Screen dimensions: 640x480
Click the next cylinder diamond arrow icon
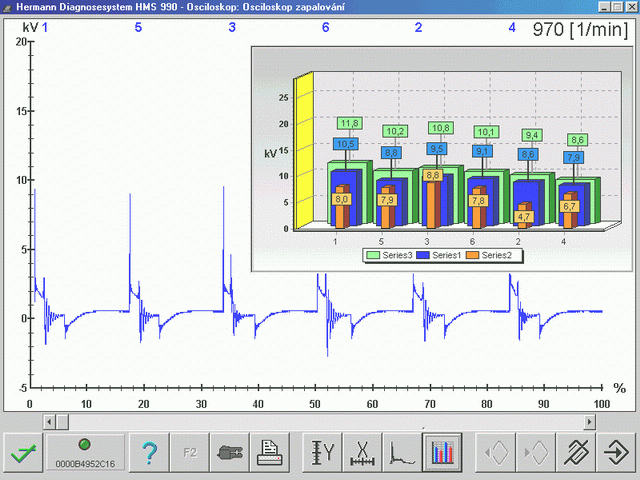(535, 453)
